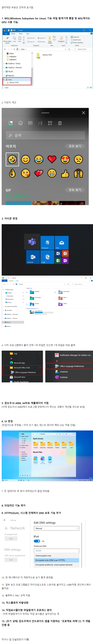93x644 pixels.
Task: Collapse the Linux node in the navigation tree
Action: pyautogui.click(x=4, y=79)
